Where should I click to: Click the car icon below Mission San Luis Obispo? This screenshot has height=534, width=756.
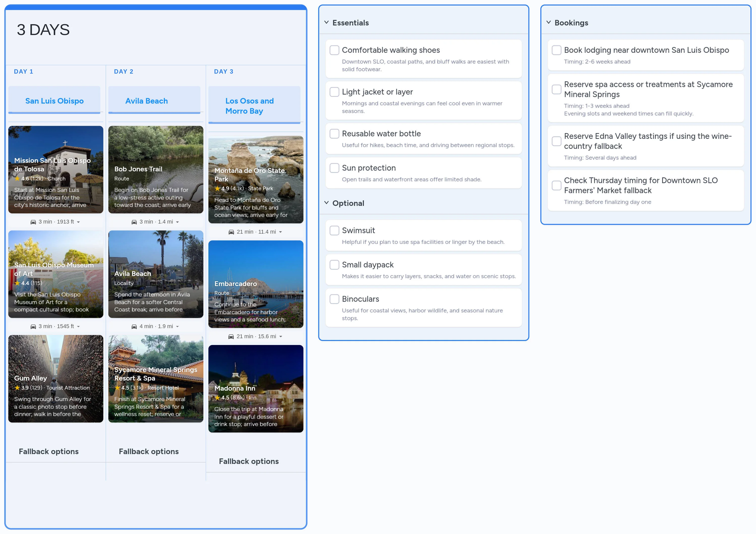pyautogui.click(x=33, y=222)
